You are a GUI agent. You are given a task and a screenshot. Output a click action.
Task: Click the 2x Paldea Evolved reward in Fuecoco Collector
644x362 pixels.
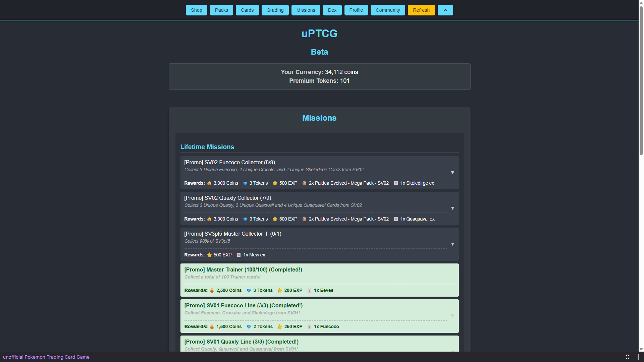click(349, 183)
